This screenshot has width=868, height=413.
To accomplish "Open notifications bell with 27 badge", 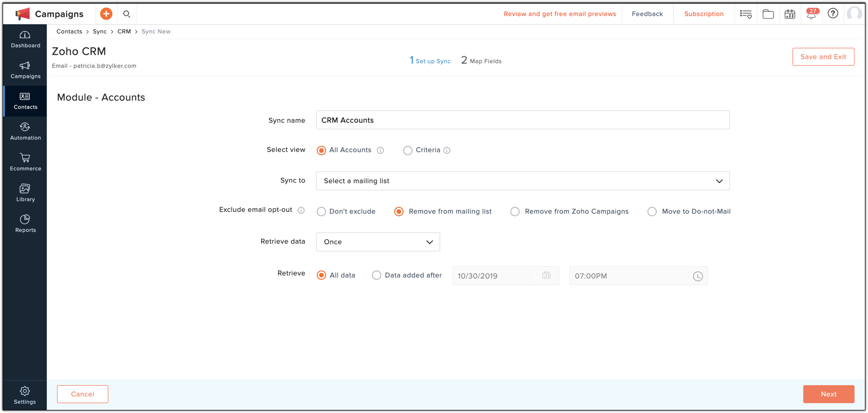I will pyautogui.click(x=812, y=13).
